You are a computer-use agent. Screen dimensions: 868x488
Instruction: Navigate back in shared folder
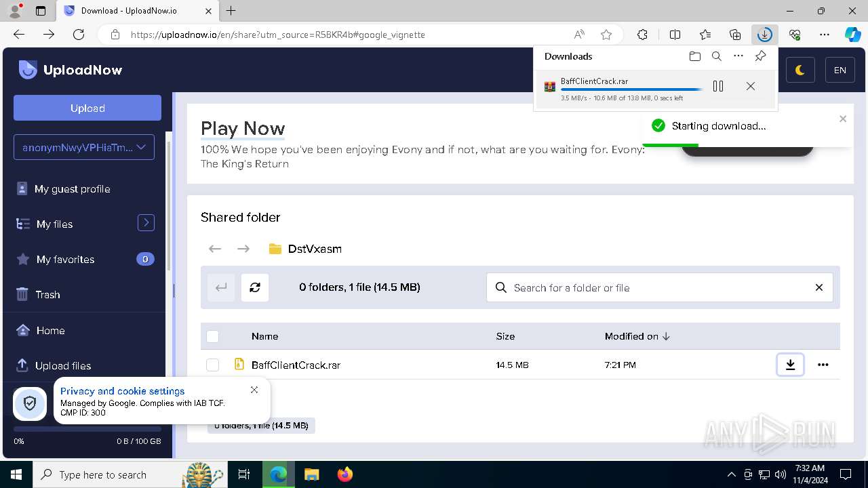click(x=215, y=249)
